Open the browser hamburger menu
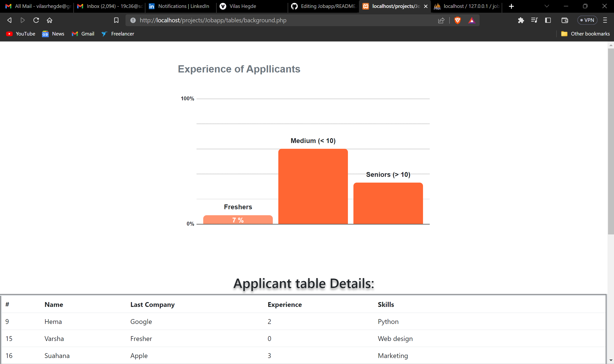The height and width of the screenshot is (364, 614). coord(605,20)
